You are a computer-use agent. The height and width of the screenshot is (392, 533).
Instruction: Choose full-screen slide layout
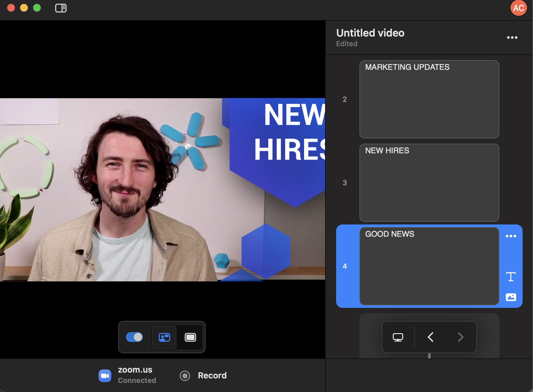click(190, 337)
